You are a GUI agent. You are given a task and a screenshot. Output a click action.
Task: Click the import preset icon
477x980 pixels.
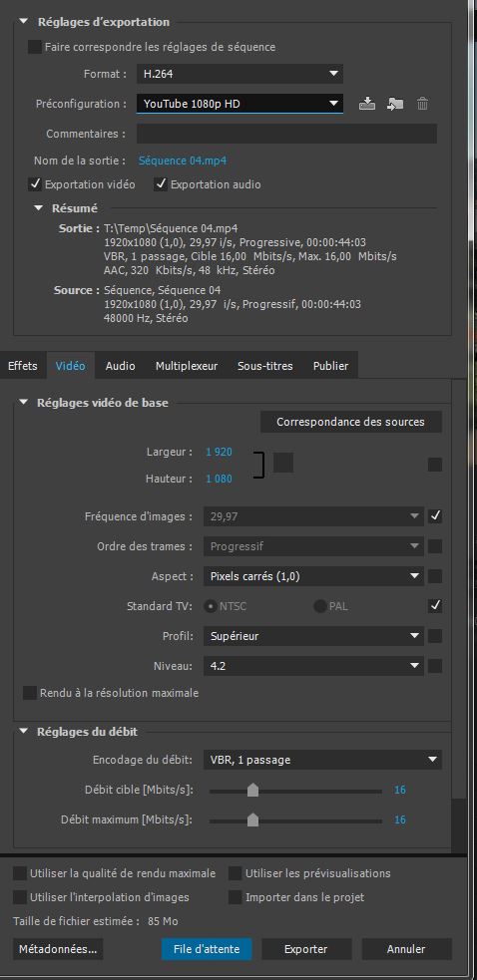point(395,104)
